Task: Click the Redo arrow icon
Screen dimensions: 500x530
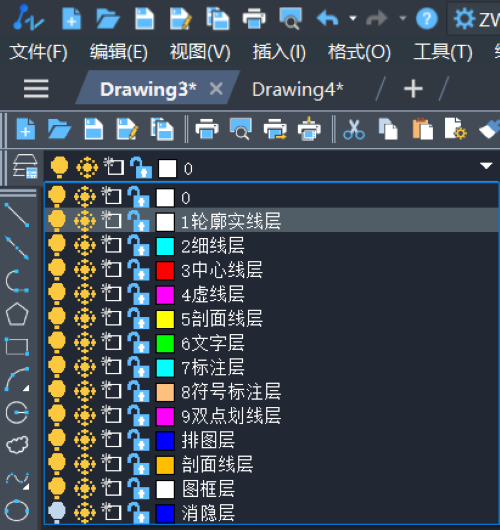Action: [377, 18]
